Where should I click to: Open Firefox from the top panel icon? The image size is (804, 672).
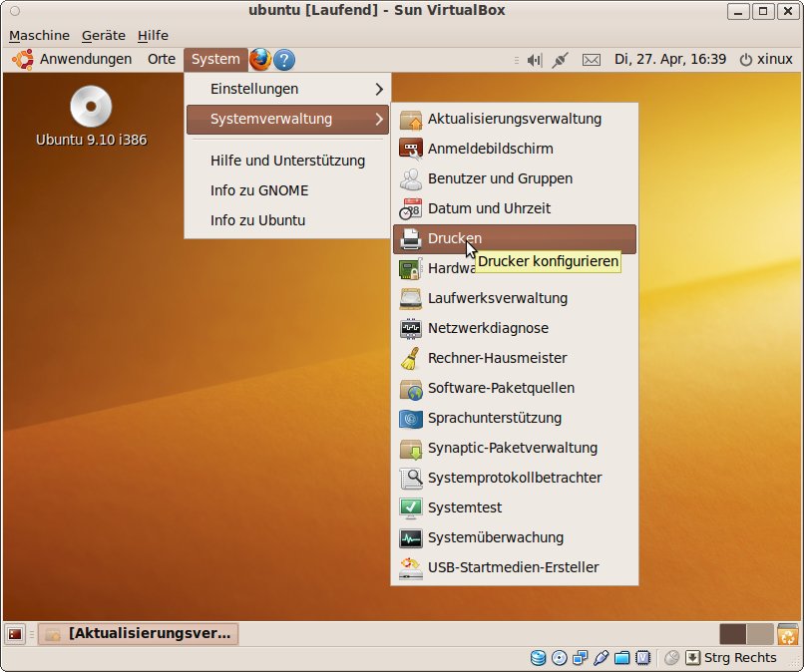(260, 60)
